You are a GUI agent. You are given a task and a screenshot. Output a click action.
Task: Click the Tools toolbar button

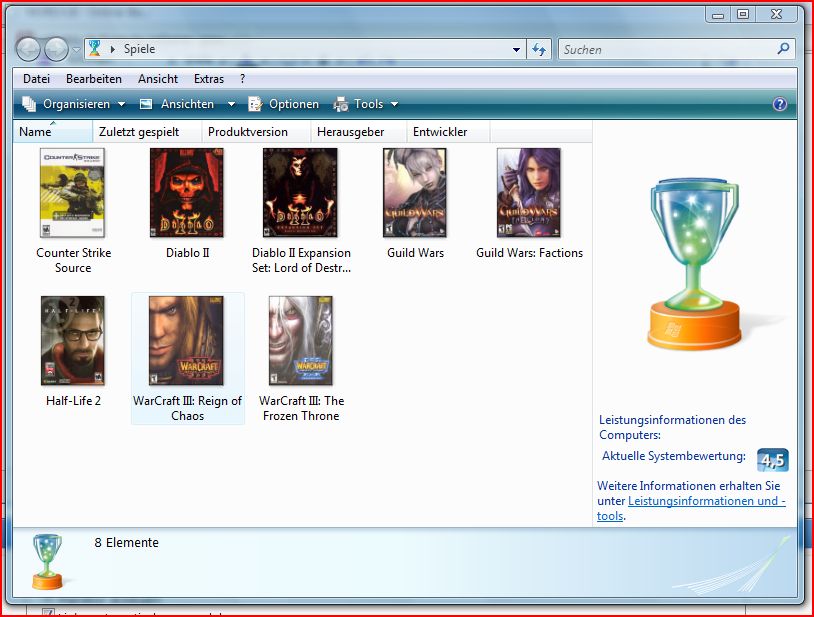tap(358, 104)
